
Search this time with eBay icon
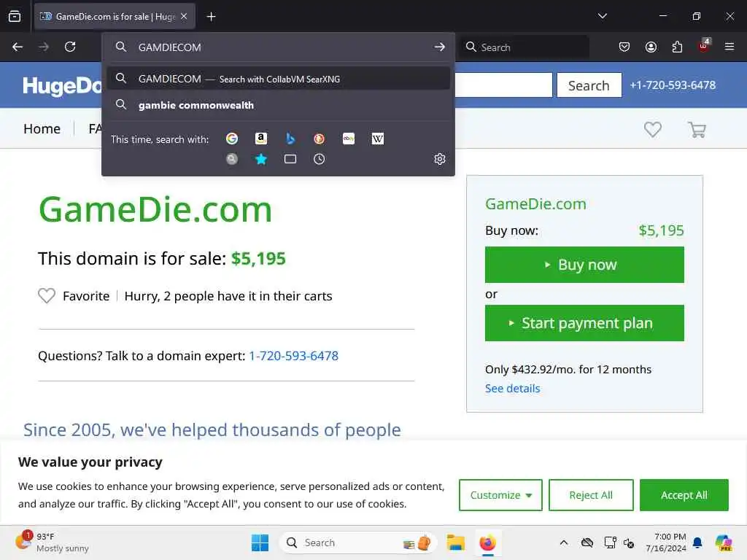pyautogui.click(x=348, y=139)
